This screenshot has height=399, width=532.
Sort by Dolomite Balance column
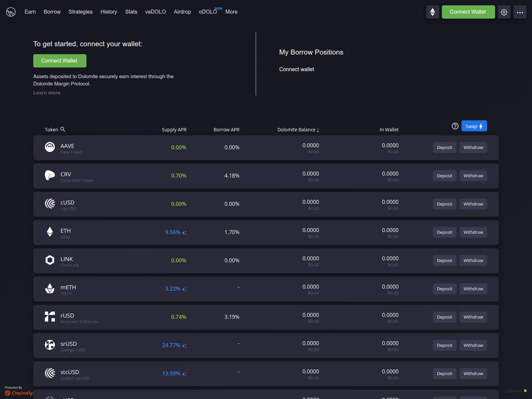point(298,130)
